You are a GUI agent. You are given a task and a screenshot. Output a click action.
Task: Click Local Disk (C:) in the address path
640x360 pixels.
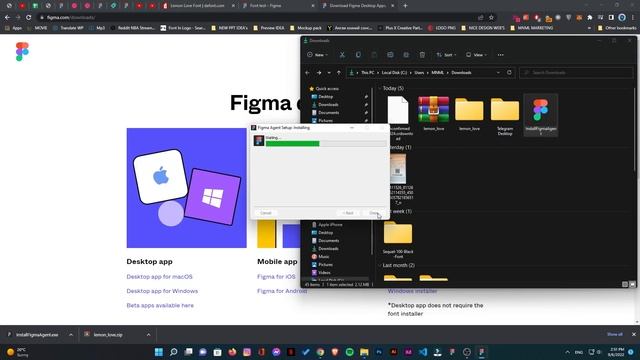[394, 73]
